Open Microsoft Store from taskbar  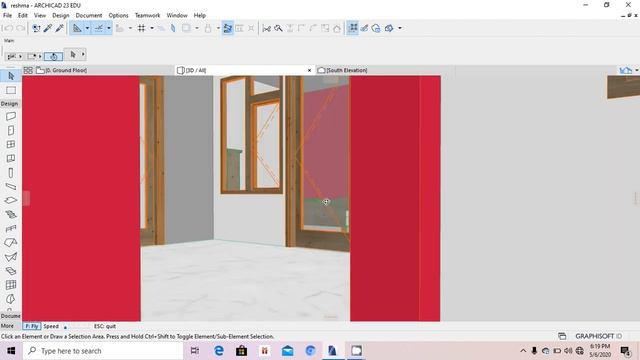(x=242, y=351)
